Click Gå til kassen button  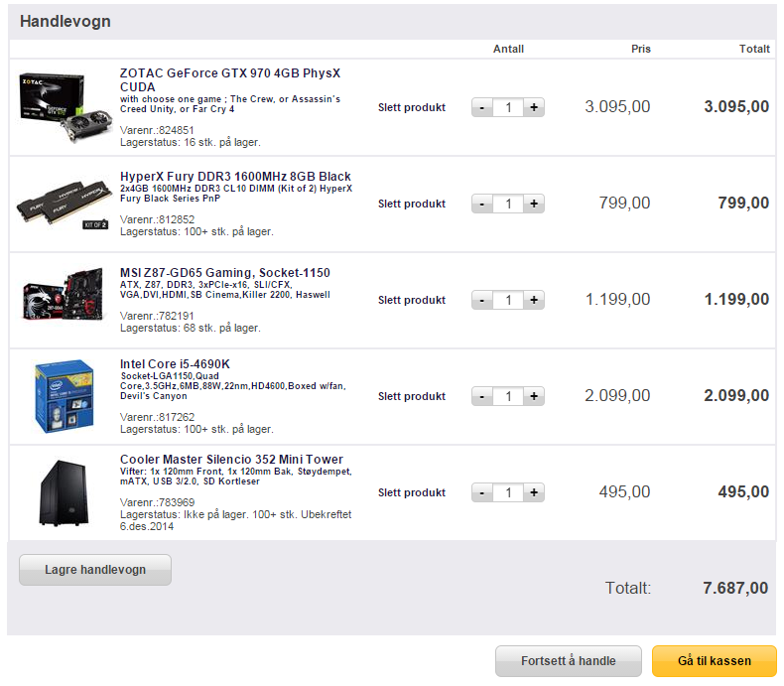(715, 661)
